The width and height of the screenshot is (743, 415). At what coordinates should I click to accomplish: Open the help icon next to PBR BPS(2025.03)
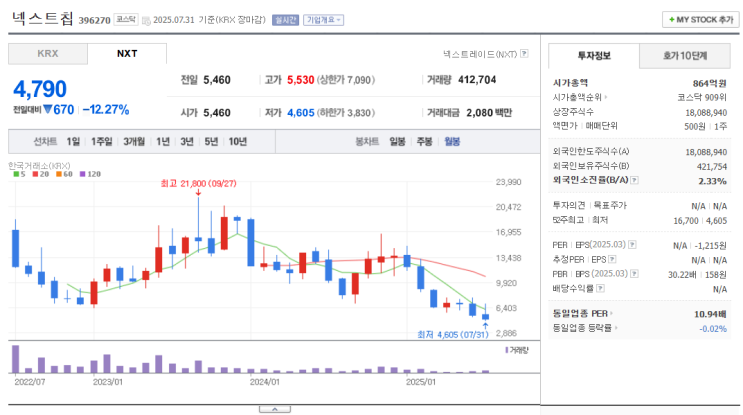coord(634,274)
